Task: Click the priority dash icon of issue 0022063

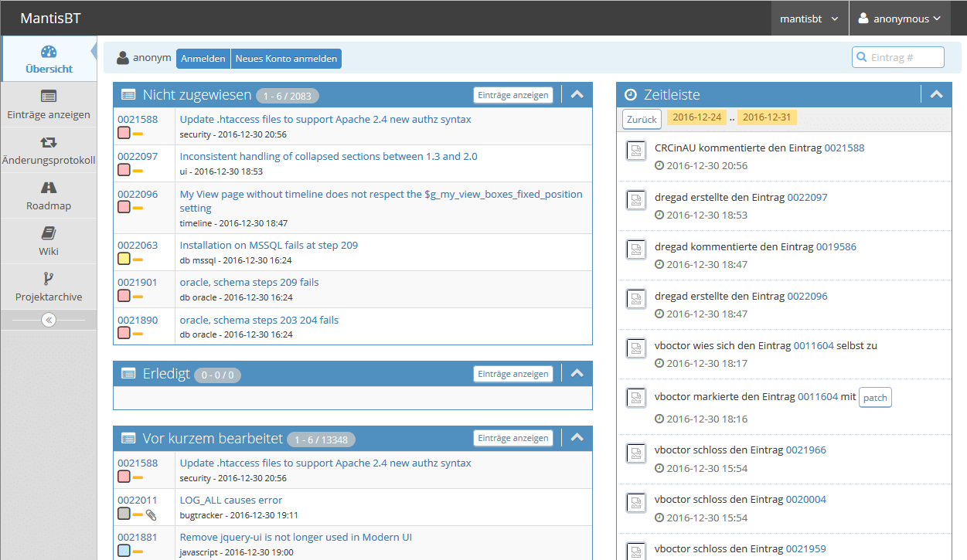Action: (x=138, y=260)
